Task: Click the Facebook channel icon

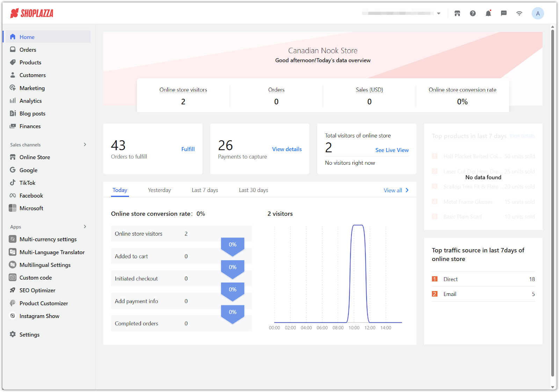Action: pyautogui.click(x=13, y=195)
